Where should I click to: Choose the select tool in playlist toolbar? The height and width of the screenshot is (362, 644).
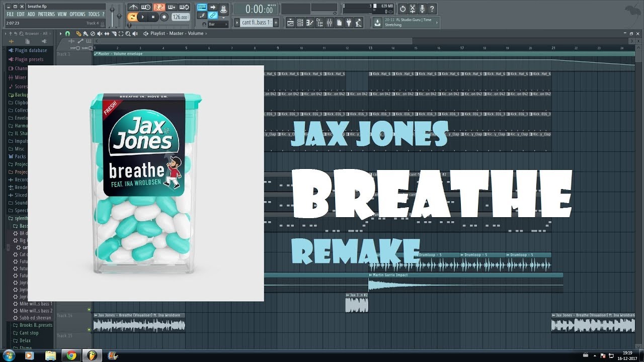coord(121,34)
